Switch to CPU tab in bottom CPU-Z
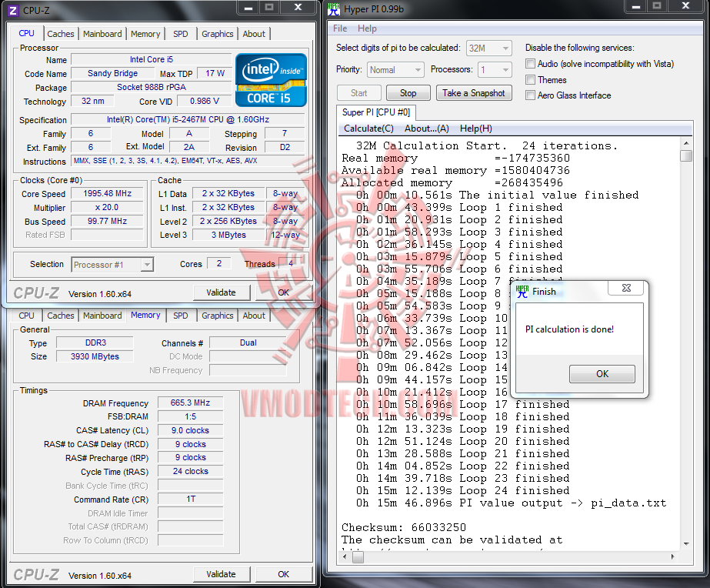 [26, 316]
